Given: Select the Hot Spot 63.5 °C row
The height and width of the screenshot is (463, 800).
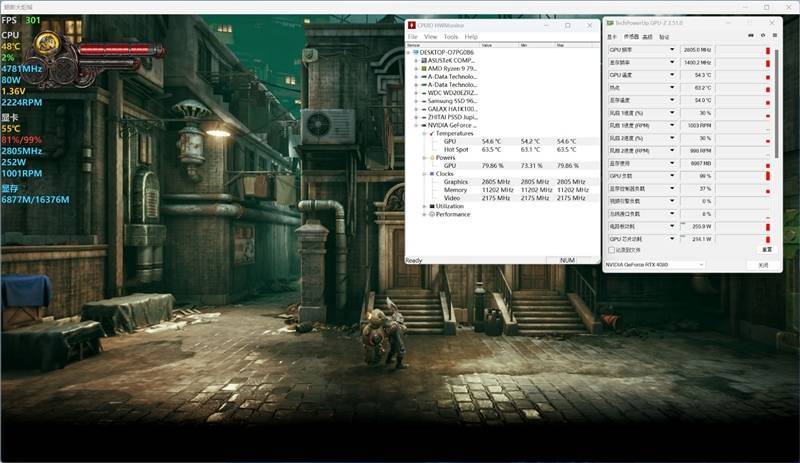Looking at the screenshot, I should 514,150.
